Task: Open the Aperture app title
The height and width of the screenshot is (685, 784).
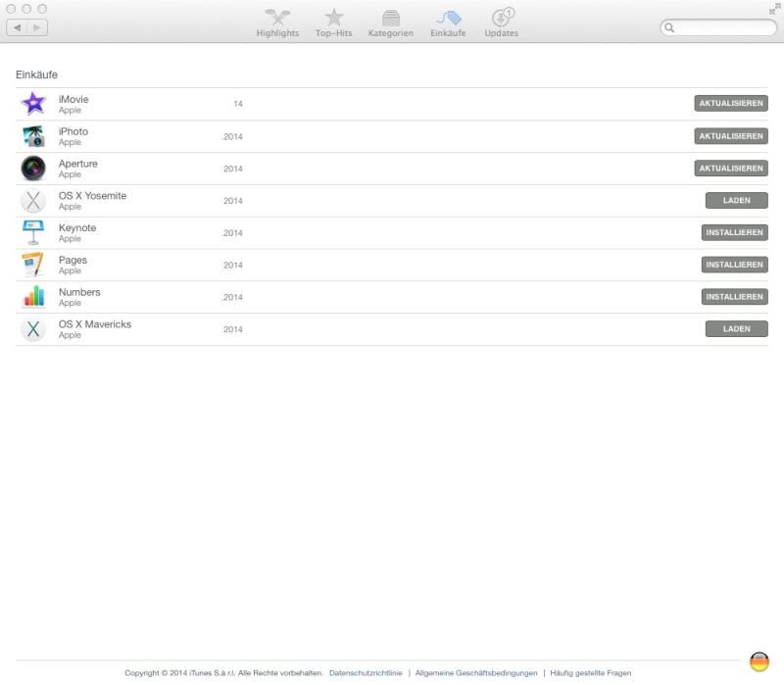Action: pos(78,164)
